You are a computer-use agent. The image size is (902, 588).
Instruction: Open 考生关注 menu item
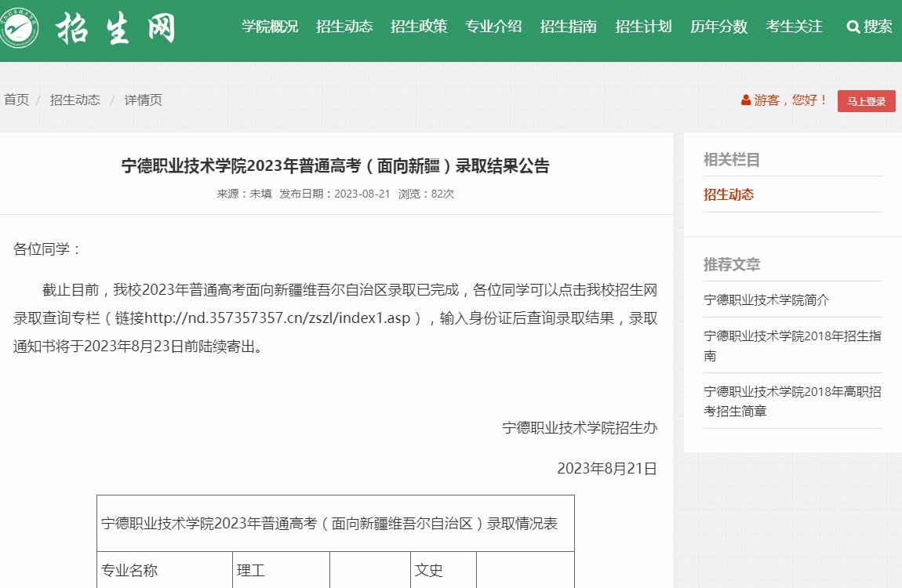click(794, 27)
